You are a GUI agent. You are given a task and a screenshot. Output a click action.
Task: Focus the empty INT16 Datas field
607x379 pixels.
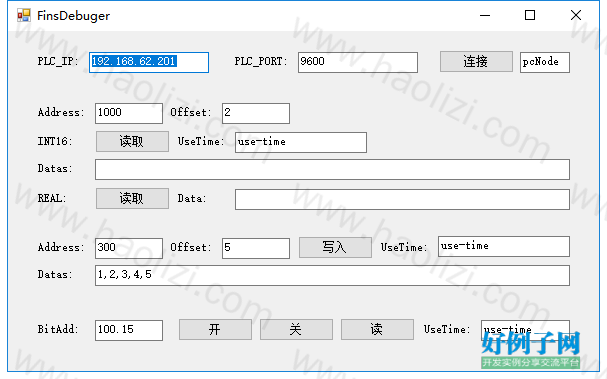coord(332,169)
